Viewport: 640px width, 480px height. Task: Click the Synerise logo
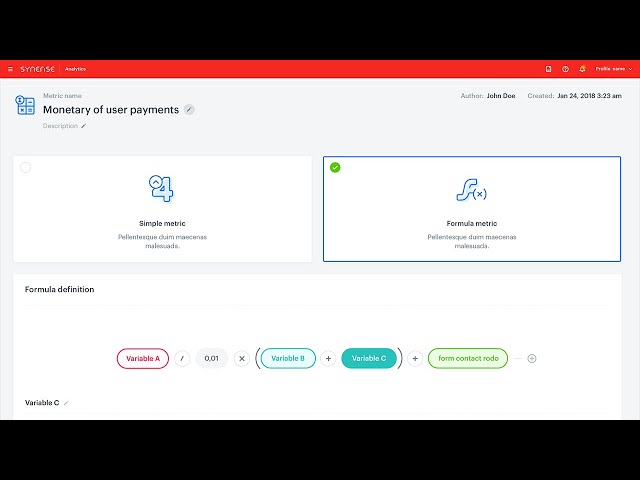(x=37, y=69)
